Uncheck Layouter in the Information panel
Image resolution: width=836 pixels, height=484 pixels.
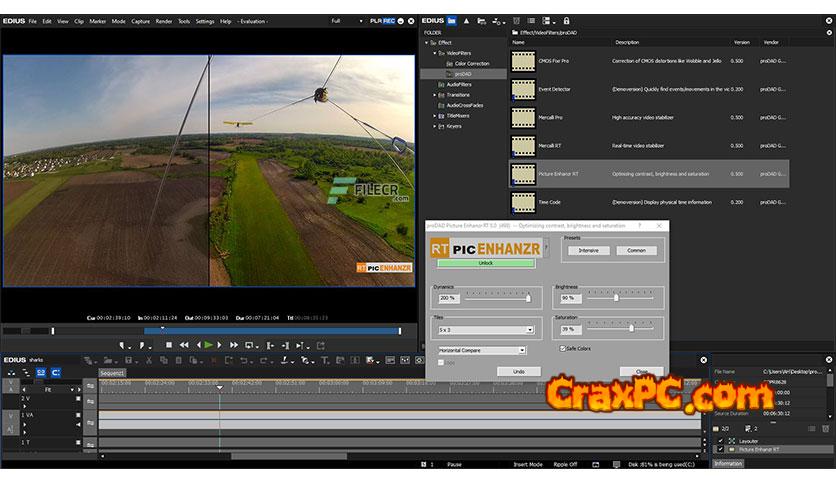tap(719, 440)
